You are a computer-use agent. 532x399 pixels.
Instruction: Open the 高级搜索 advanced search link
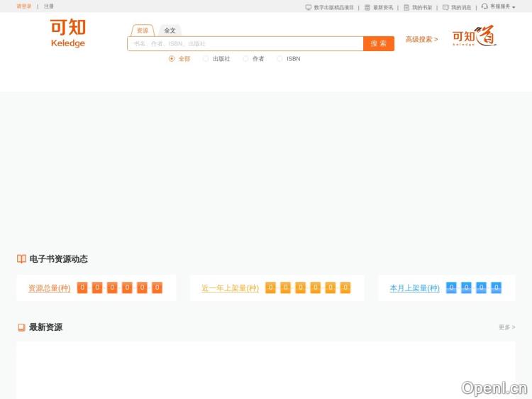click(x=421, y=40)
